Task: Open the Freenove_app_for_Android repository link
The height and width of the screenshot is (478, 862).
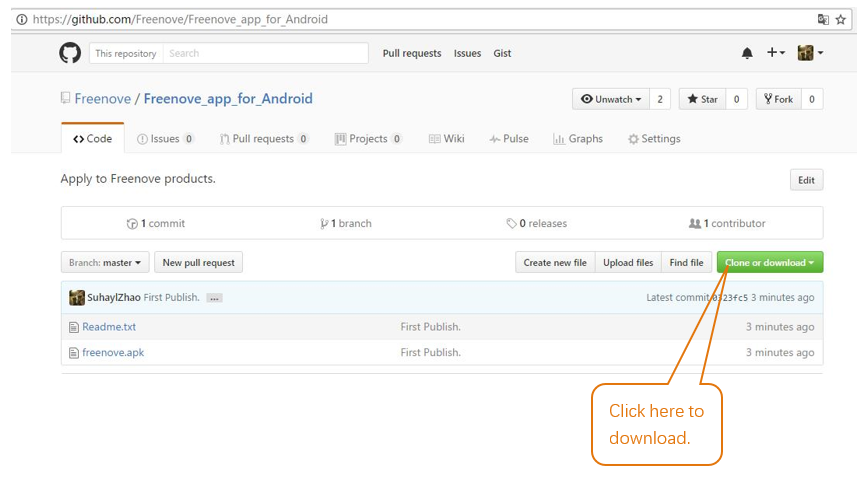Action: coord(228,98)
